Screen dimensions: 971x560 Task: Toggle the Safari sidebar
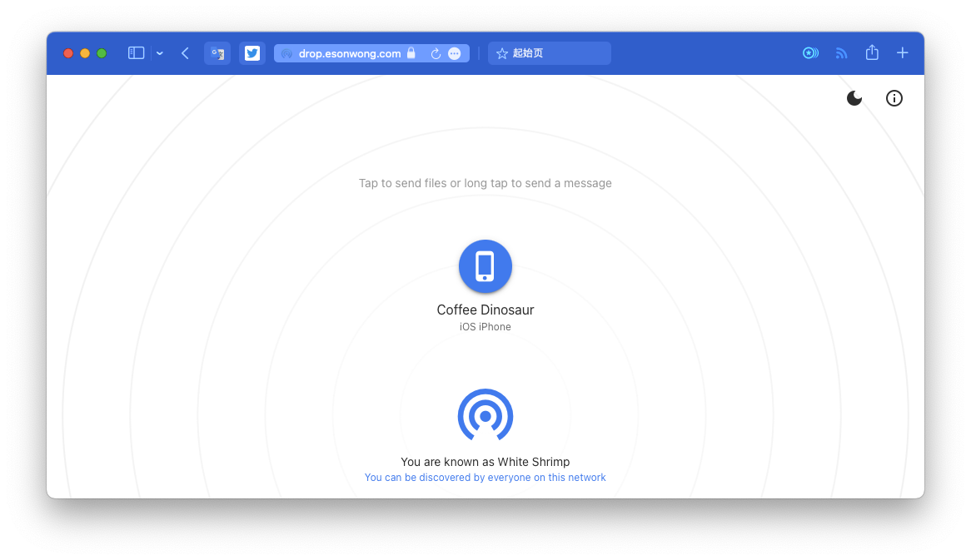click(136, 53)
